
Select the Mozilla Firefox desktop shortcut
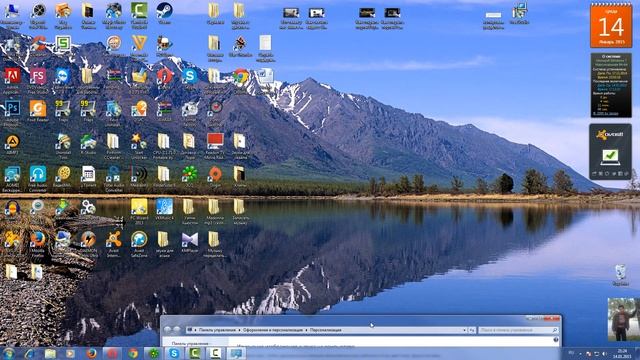point(38,244)
